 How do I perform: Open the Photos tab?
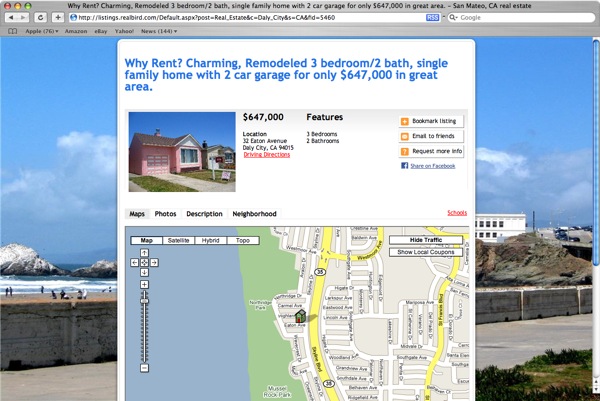point(165,214)
